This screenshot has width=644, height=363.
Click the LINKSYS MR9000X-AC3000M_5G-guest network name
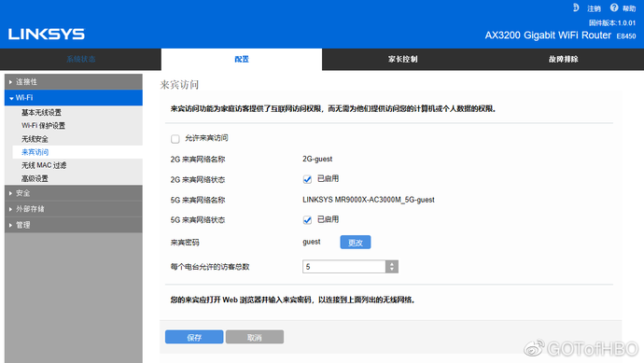click(369, 200)
